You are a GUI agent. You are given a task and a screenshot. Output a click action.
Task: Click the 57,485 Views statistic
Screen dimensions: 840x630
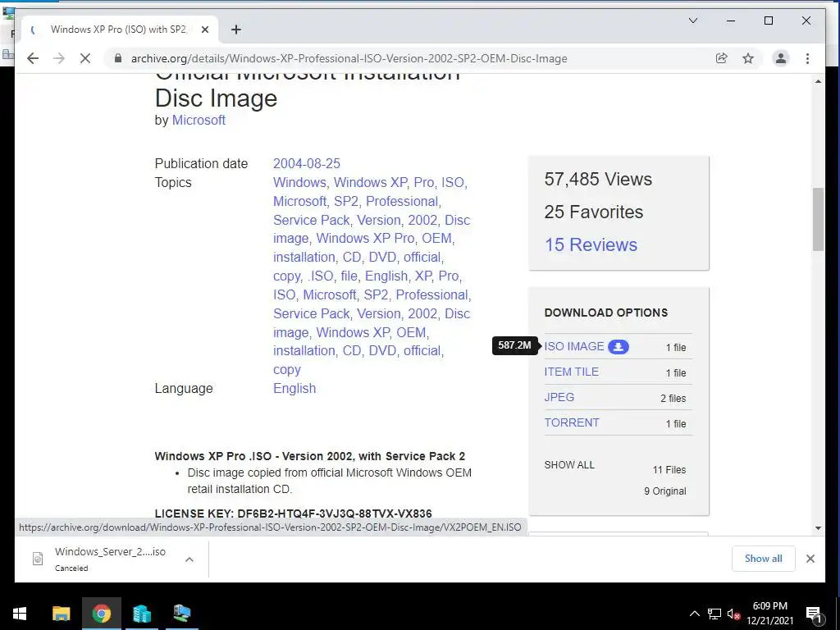point(598,179)
